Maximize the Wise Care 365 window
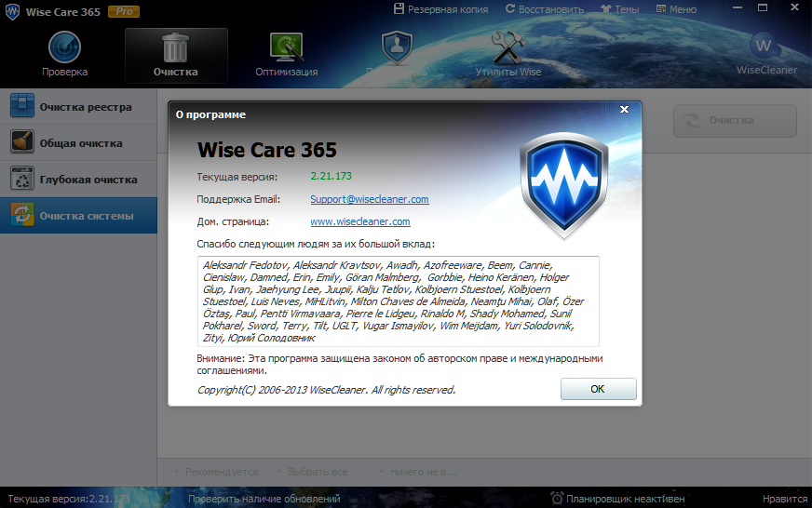Screen dimensions: 812x508 (x=763, y=7)
